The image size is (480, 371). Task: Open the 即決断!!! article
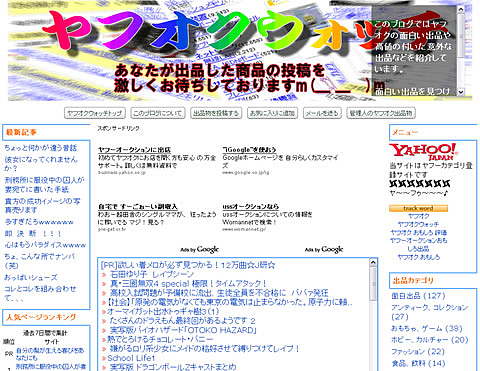click(x=33, y=234)
